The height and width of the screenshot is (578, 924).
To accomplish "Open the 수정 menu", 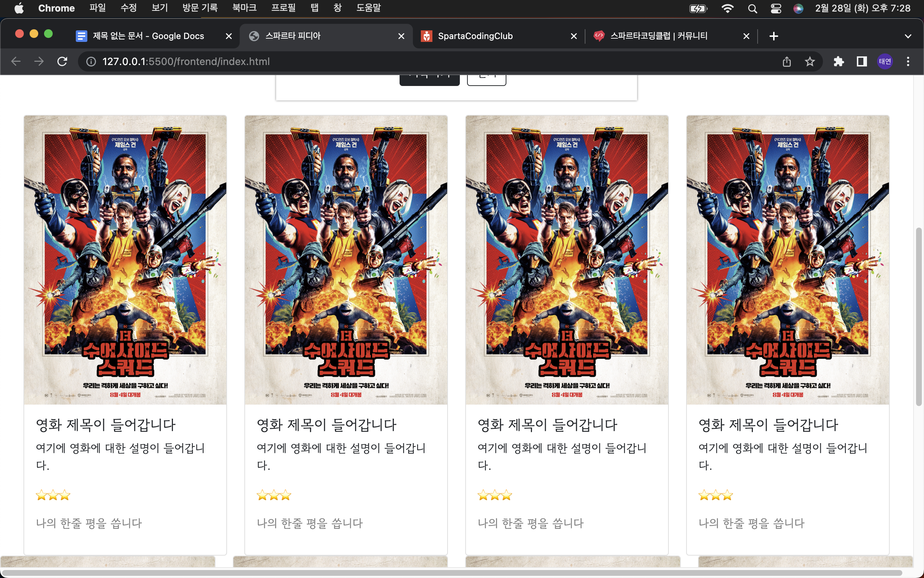I will point(128,8).
